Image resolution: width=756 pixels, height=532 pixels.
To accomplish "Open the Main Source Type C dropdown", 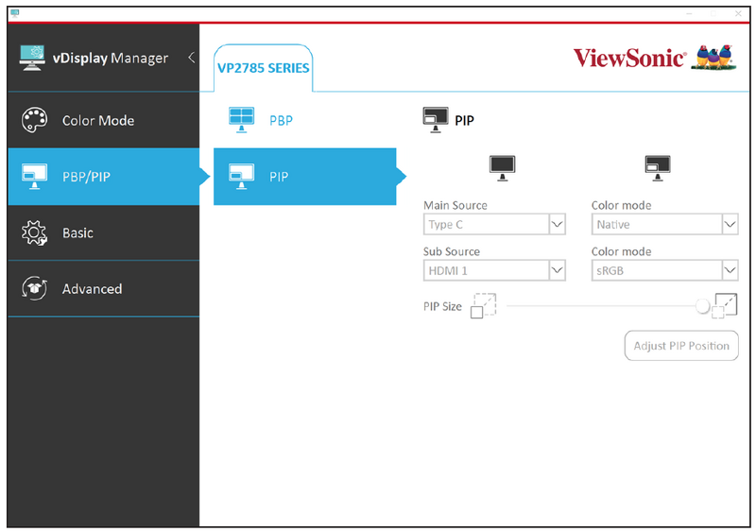I will click(x=494, y=224).
